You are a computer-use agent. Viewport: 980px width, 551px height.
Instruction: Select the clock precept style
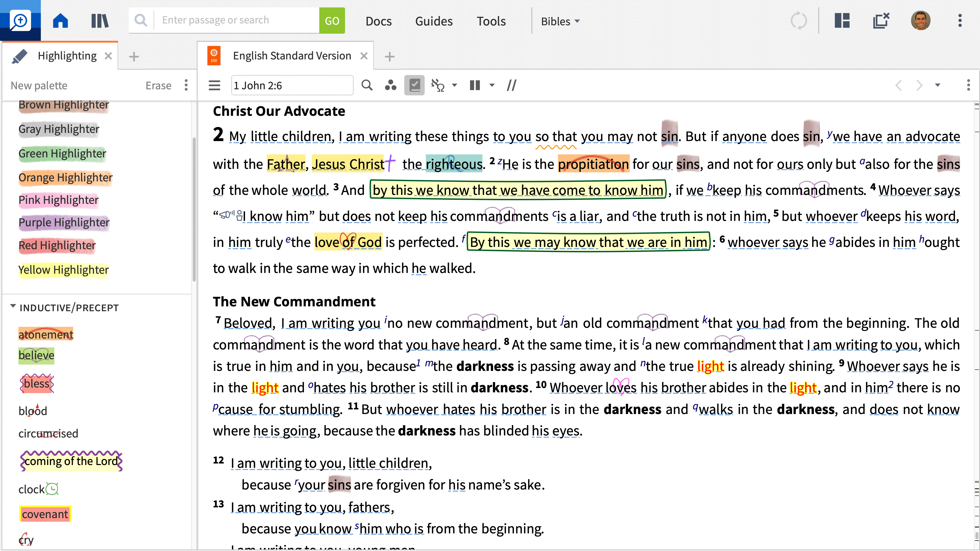point(39,489)
